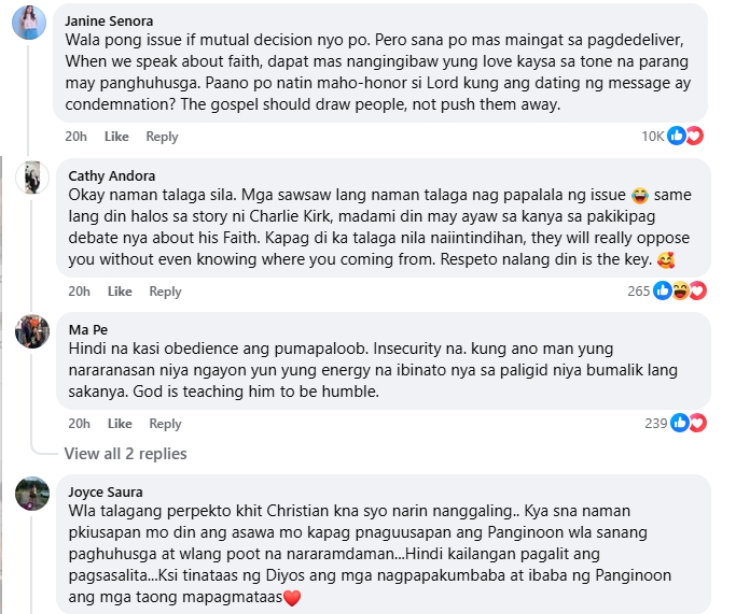Like Ma Pe's comment

point(120,423)
